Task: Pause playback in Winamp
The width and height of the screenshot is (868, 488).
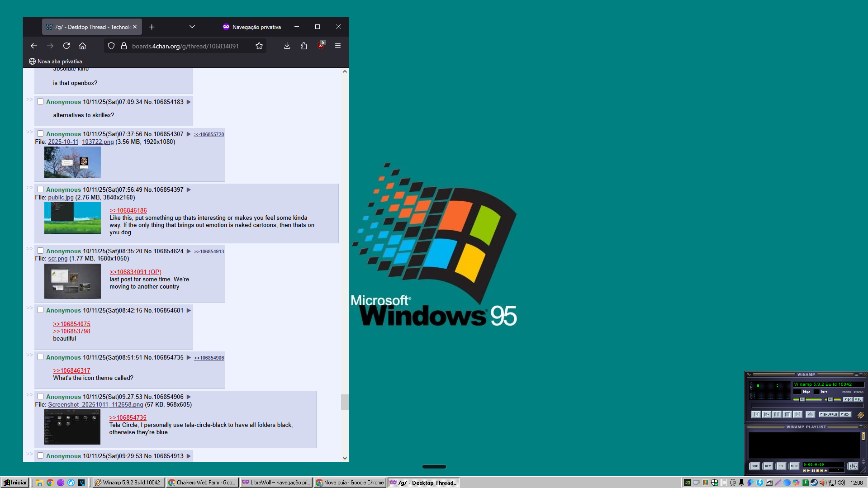Action: (x=777, y=414)
